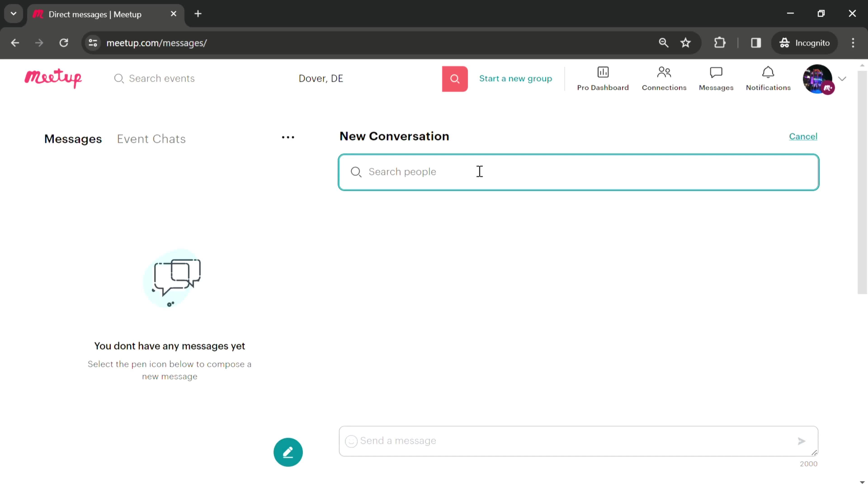Open the Connections panel
This screenshot has height=488, width=868.
pos(664,78)
